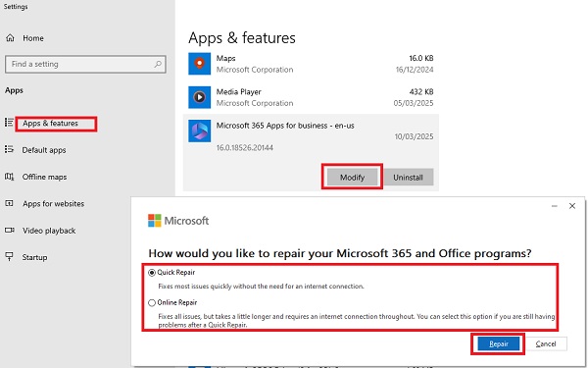Click the Apps & features list icon
The image size is (588, 368).
(9, 123)
